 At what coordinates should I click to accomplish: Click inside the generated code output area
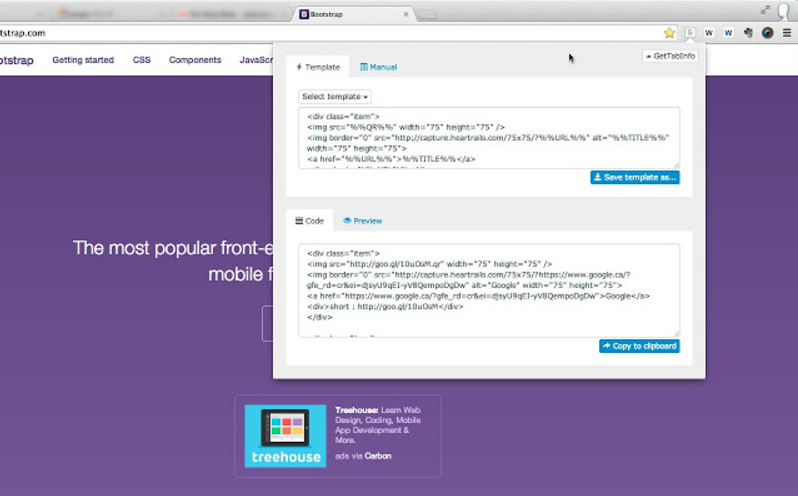[x=488, y=289]
